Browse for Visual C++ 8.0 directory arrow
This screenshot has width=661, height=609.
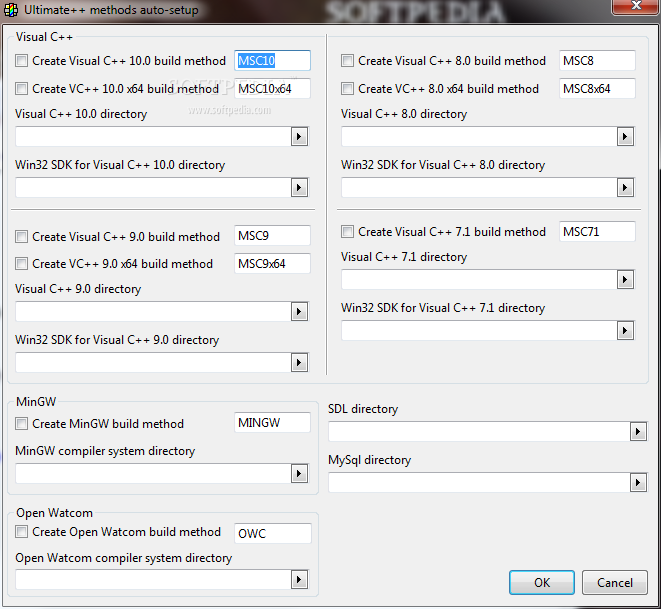pos(625,137)
